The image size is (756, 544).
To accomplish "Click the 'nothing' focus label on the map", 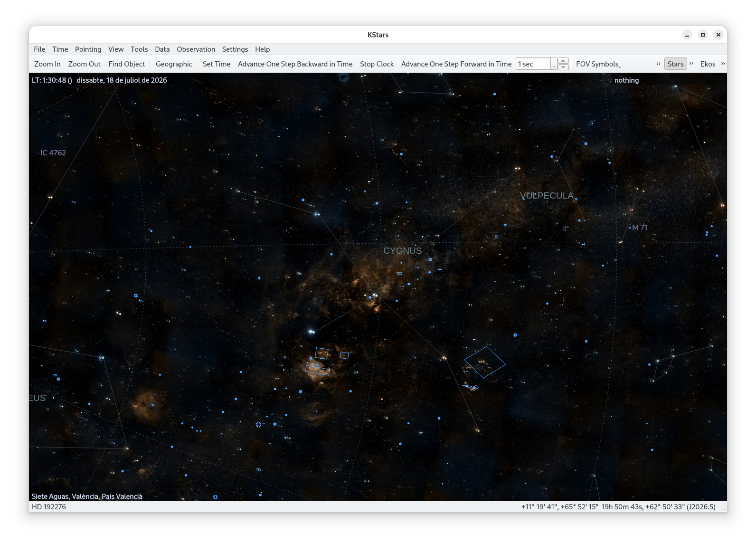I will [x=626, y=80].
